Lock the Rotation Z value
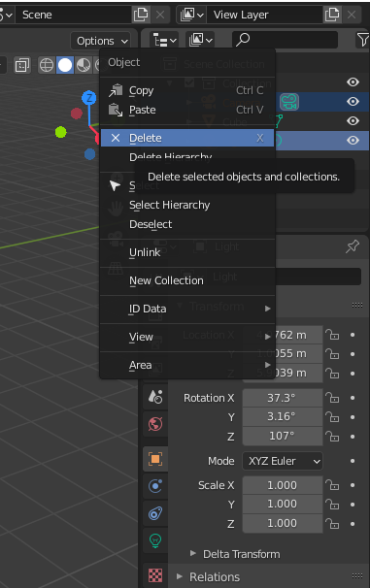Image resolution: width=370 pixels, height=588 pixels. (332, 437)
